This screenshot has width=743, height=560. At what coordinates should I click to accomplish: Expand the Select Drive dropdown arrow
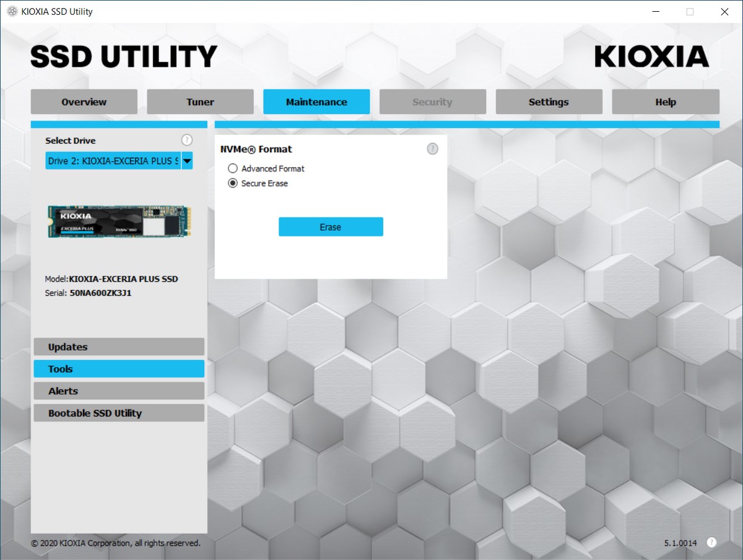pos(187,161)
